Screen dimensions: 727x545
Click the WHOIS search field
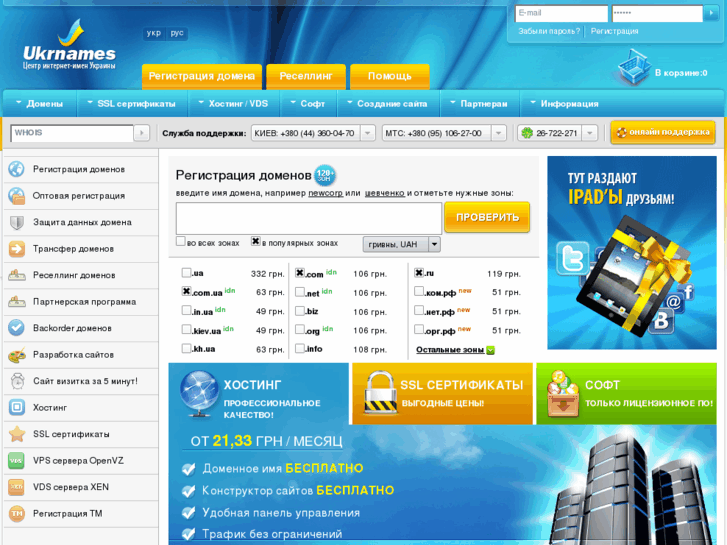coord(72,133)
